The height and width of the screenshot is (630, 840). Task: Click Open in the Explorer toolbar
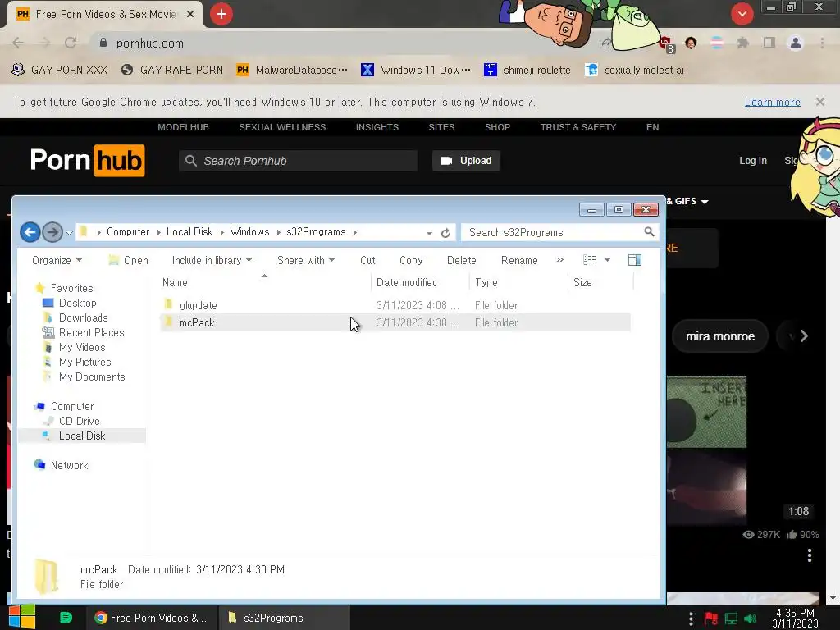[128, 260]
